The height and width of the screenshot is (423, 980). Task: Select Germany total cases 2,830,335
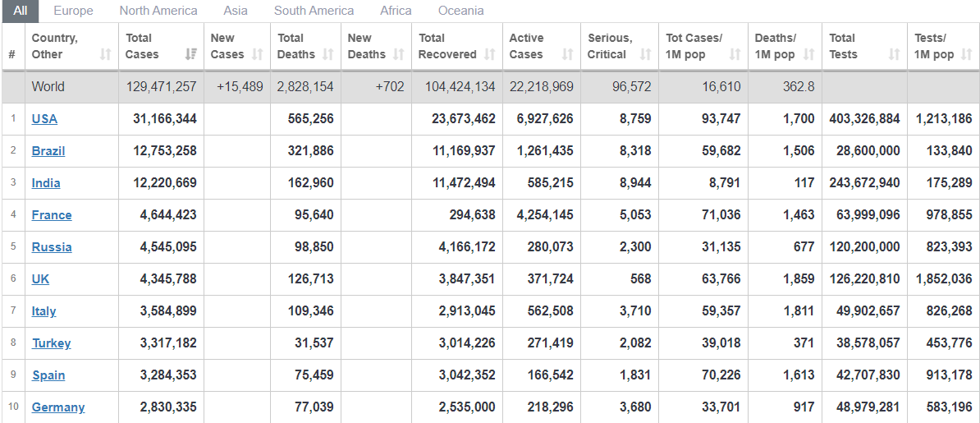click(168, 407)
